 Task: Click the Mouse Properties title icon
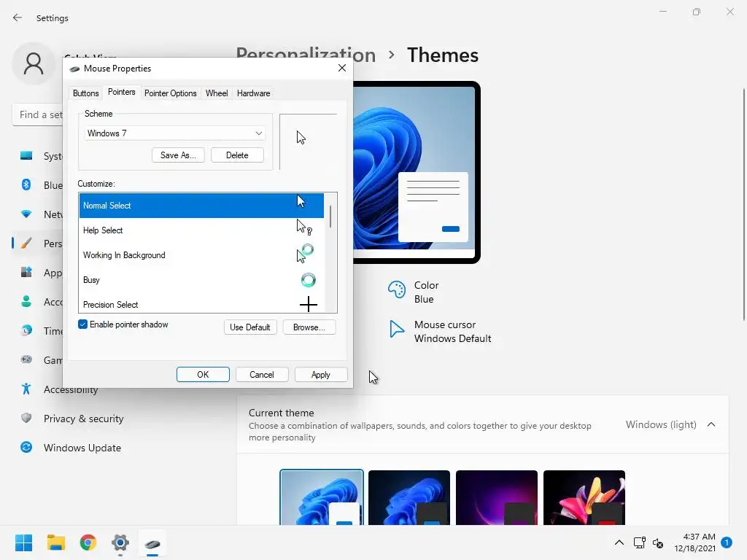pyautogui.click(x=74, y=69)
